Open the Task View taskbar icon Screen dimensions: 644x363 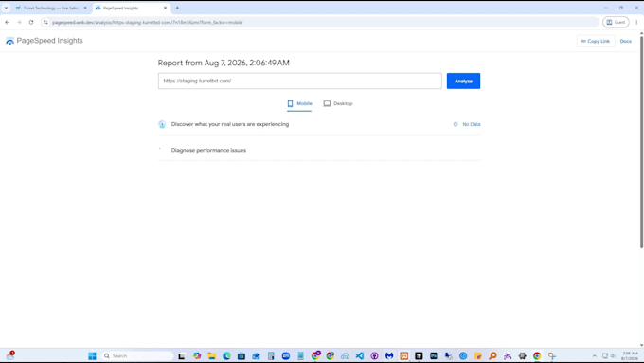pyautogui.click(x=182, y=356)
